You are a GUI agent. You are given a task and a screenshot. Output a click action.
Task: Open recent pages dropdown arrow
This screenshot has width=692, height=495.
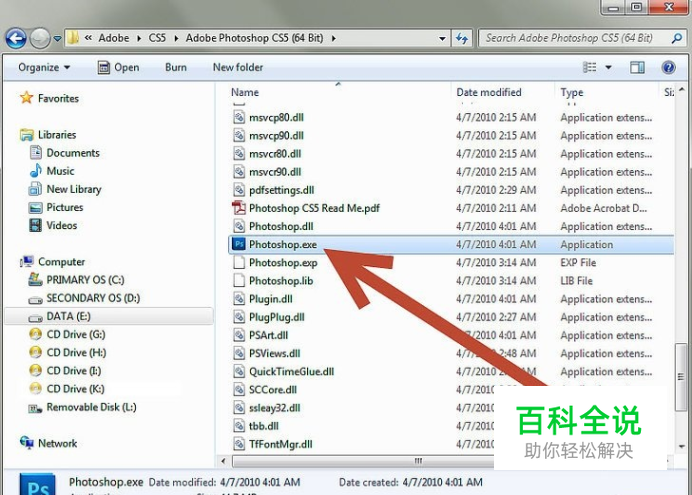point(57,39)
